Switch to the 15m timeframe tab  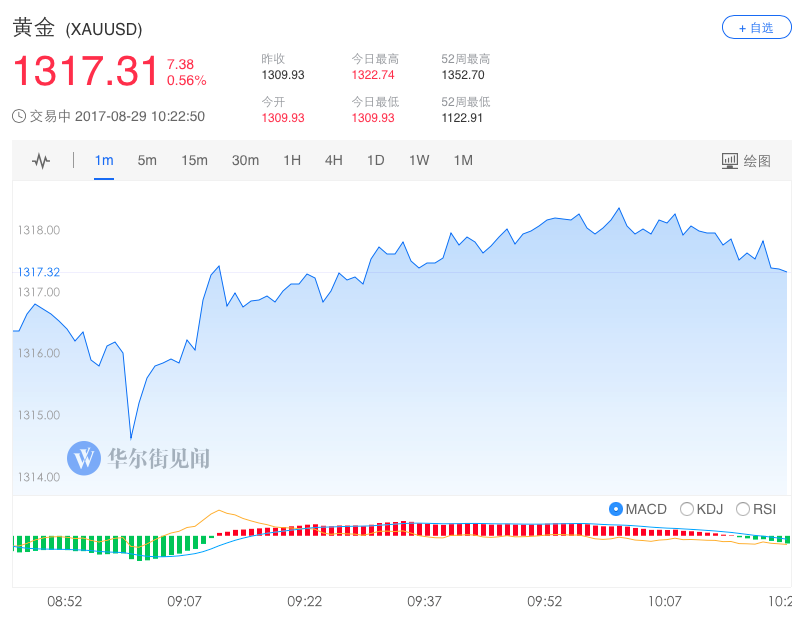[x=194, y=161]
